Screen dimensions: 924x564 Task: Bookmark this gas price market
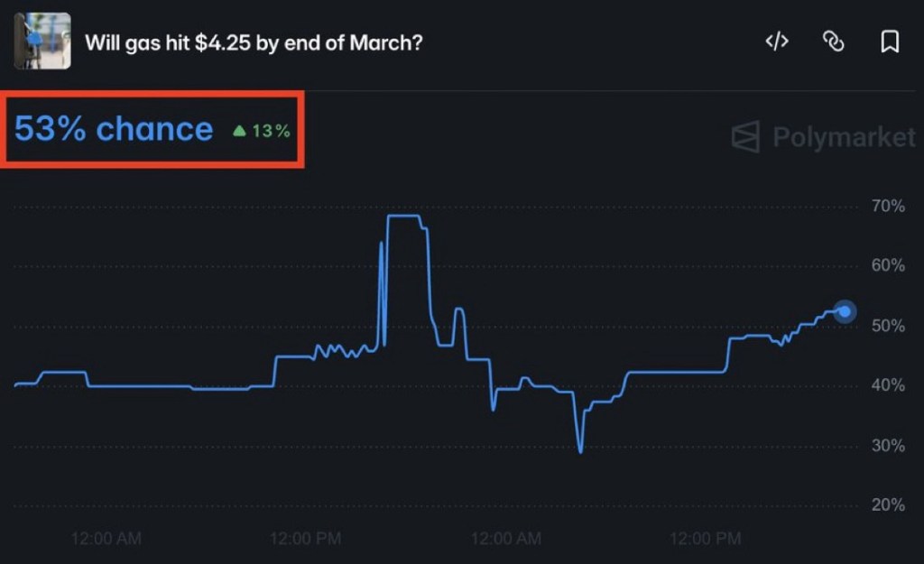[889, 42]
